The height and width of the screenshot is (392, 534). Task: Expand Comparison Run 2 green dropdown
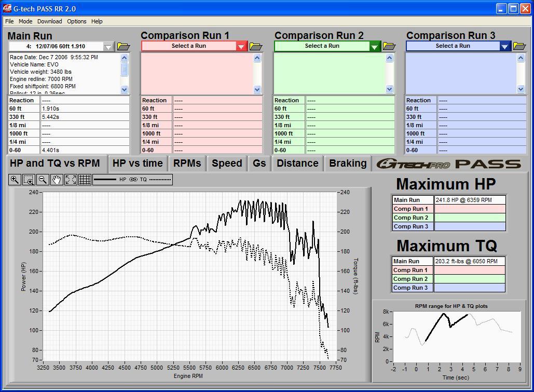(375, 46)
